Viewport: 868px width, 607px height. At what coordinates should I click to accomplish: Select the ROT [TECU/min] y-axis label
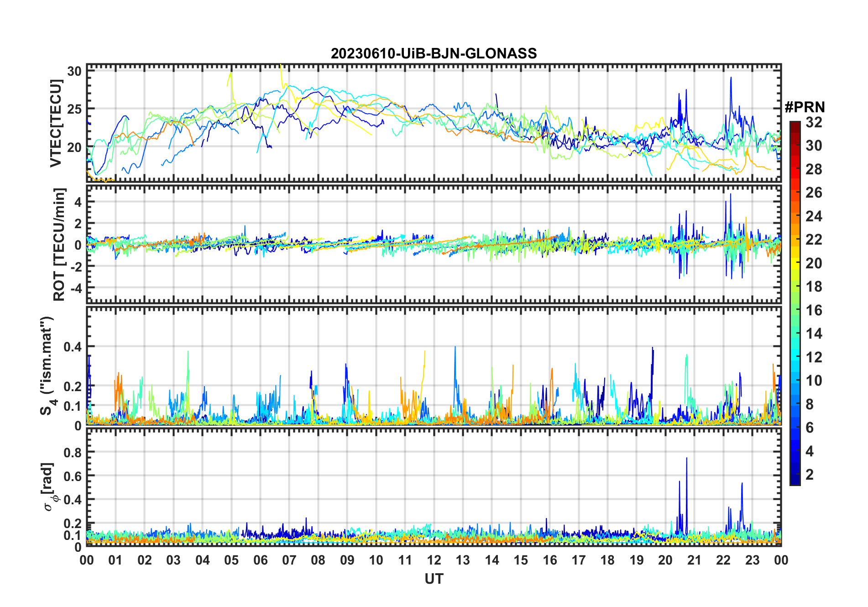59,244
